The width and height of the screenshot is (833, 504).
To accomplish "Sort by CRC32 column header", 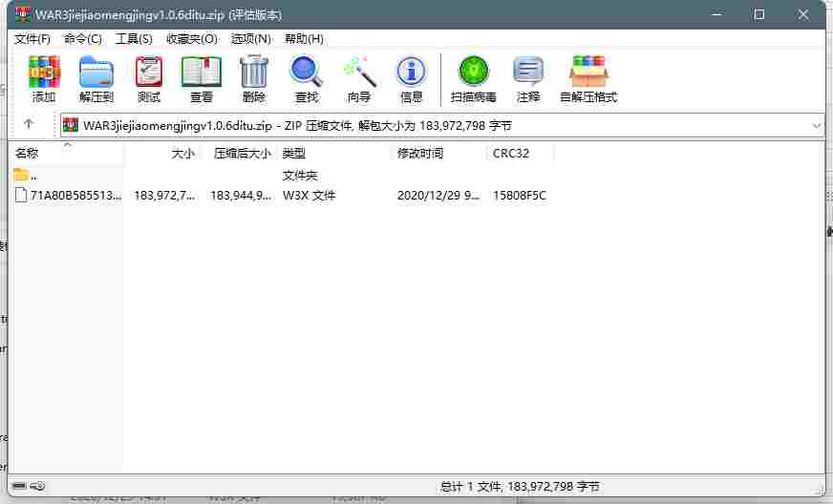I will (521, 154).
